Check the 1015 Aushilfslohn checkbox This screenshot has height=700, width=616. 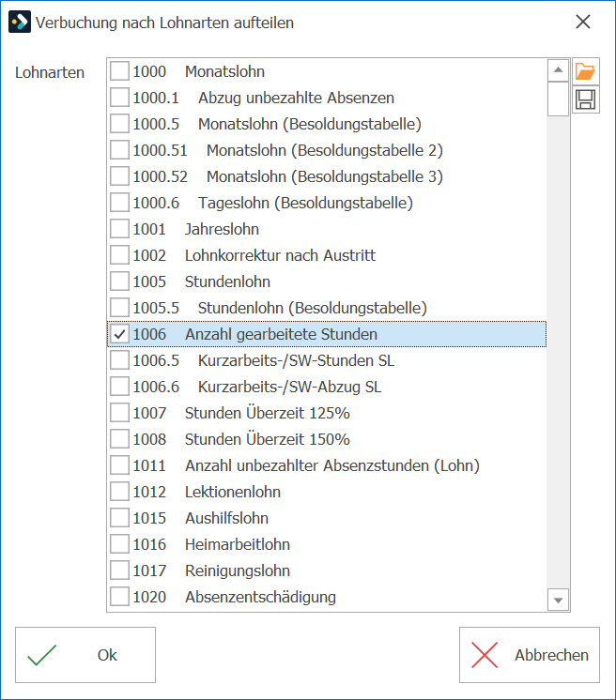click(x=119, y=518)
